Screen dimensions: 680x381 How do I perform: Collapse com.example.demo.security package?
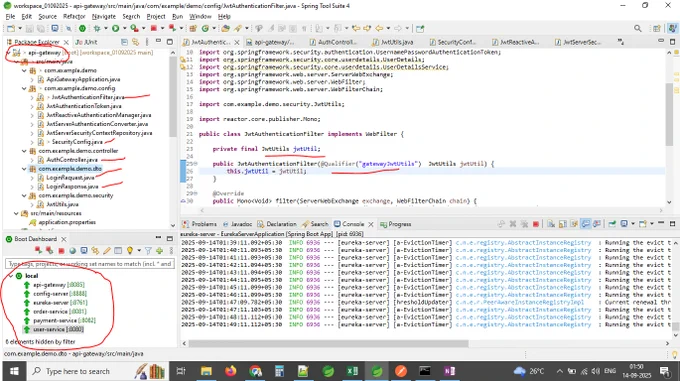[x=24, y=196]
